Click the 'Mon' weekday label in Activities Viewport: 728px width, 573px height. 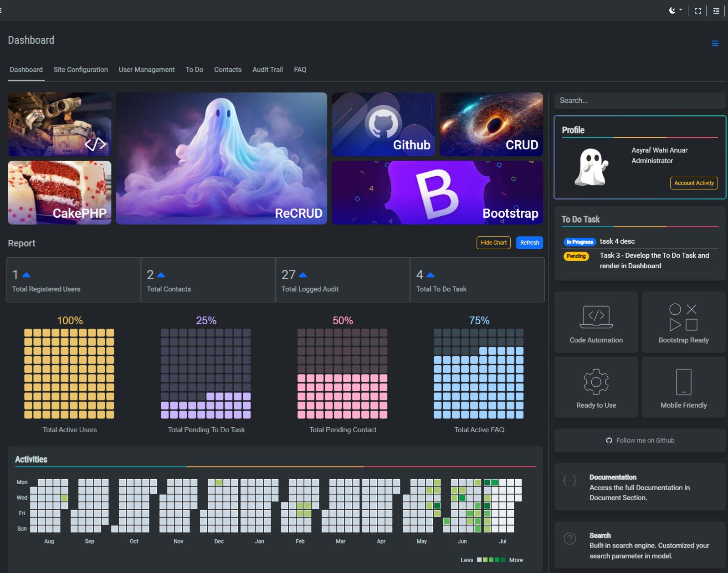coord(22,482)
